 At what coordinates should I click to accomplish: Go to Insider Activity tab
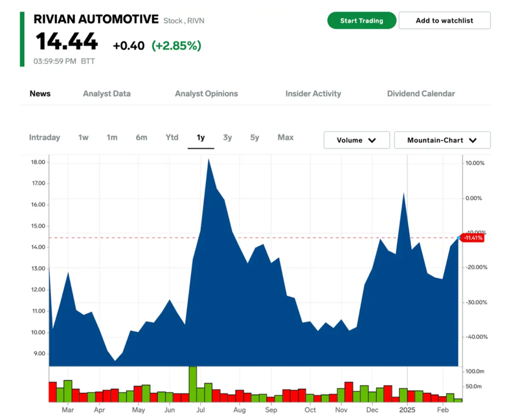point(313,94)
